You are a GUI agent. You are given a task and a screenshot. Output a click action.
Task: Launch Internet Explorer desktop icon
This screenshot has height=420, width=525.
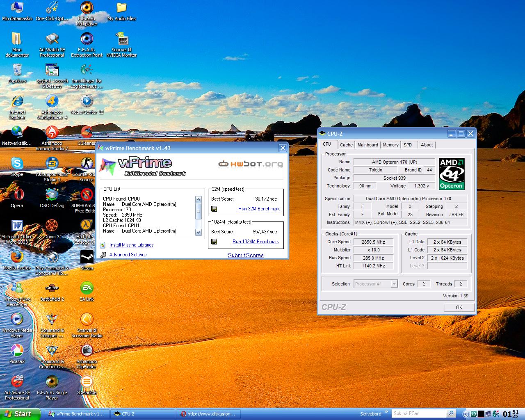point(17,101)
